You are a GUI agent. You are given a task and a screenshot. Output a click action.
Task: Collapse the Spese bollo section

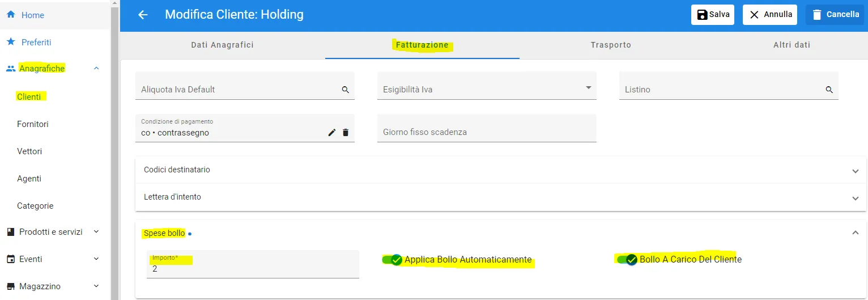856,233
